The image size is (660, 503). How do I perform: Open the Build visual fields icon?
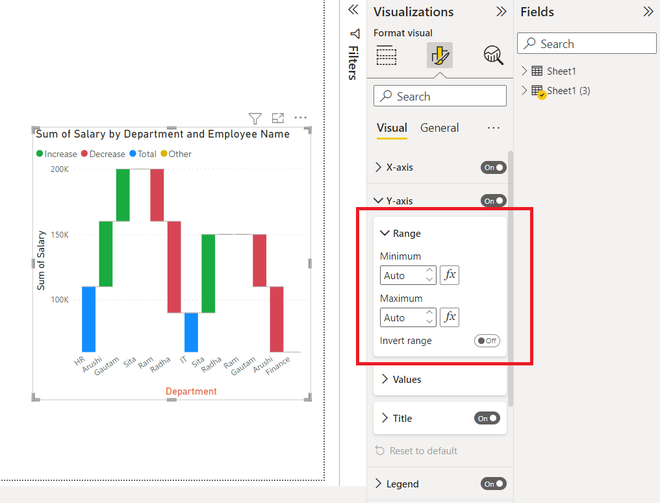(386, 55)
